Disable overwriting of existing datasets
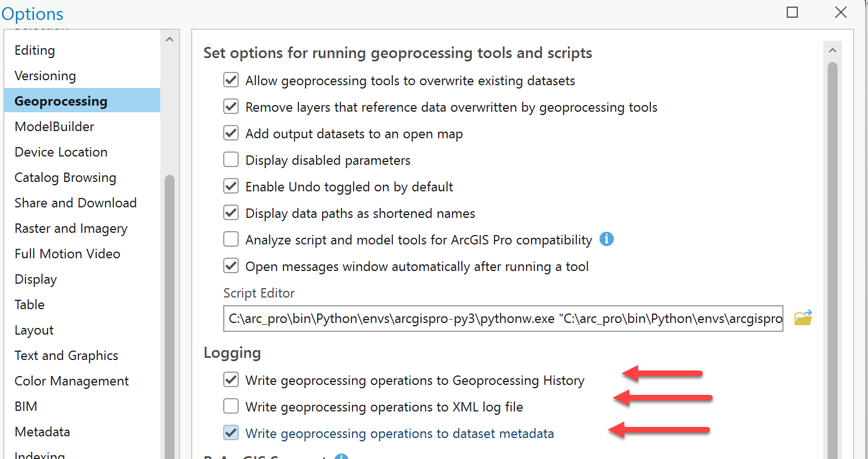 click(x=231, y=80)
